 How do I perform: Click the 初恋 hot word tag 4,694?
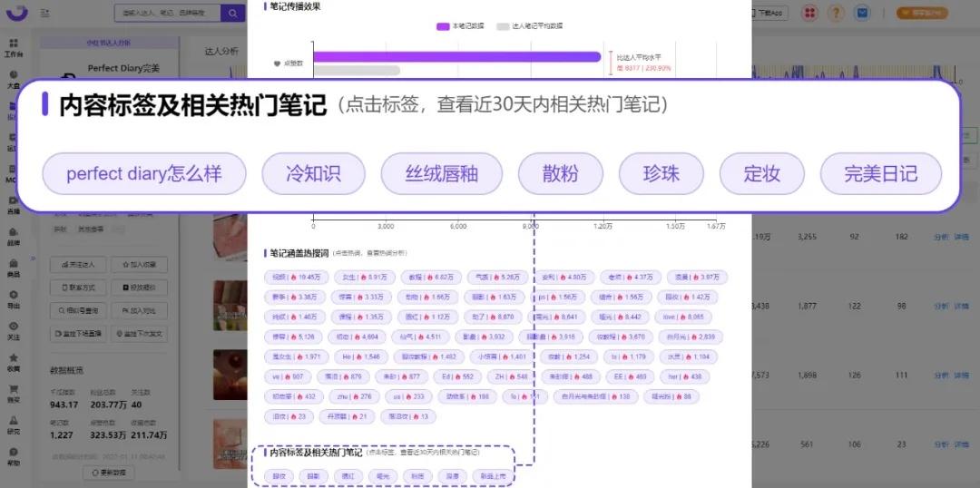pyautogui.click(x=357, y=337)
